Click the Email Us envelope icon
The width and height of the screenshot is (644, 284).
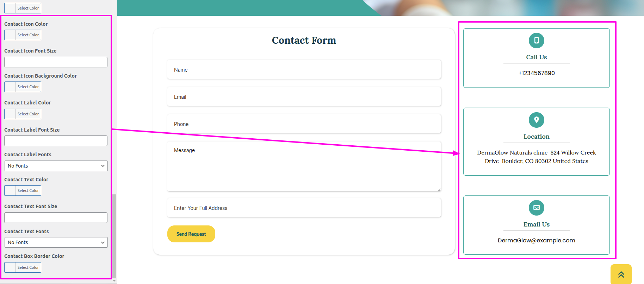[536, 208]
